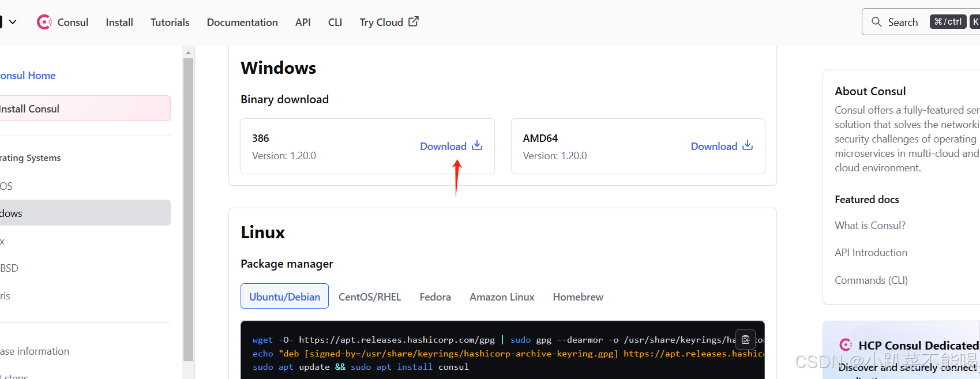
Task: Focus the Search input field
Action: click(921, 22)
